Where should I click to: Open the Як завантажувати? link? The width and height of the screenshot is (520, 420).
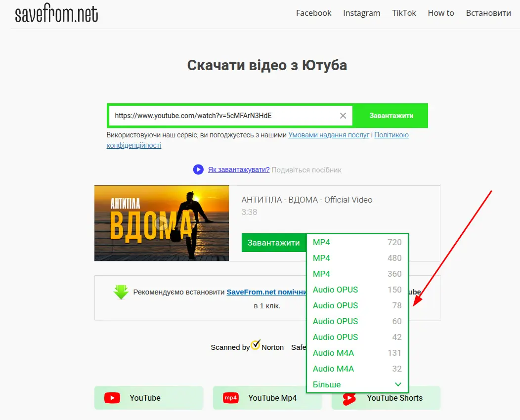click(239, 169)
